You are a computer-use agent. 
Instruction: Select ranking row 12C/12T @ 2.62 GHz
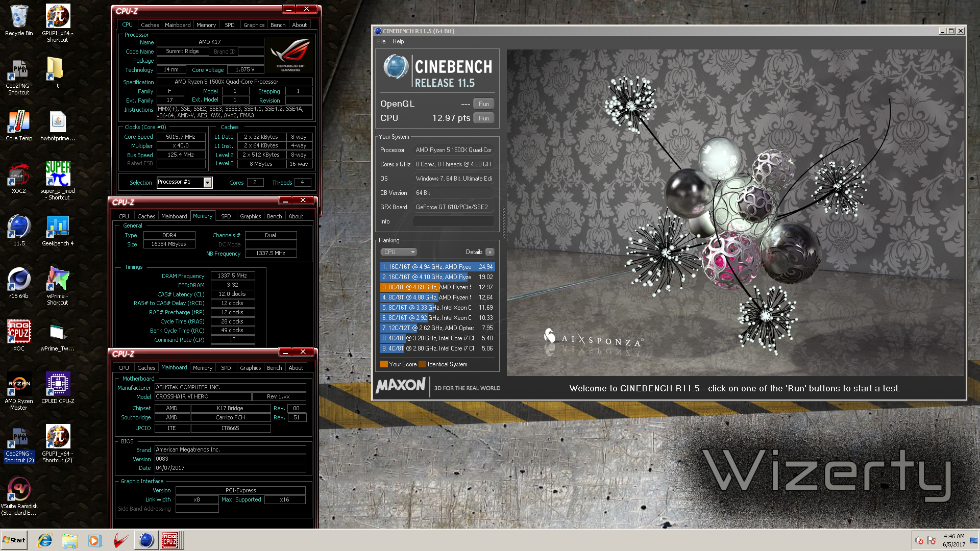(437, 328)
